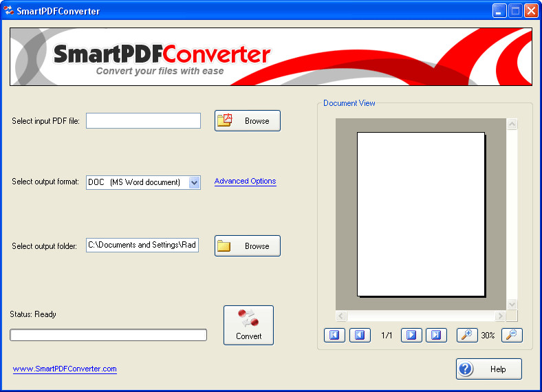The width and height of the screenshot is (542, 392).
Task: Go to first page in Document View
Action: [334, 335]
